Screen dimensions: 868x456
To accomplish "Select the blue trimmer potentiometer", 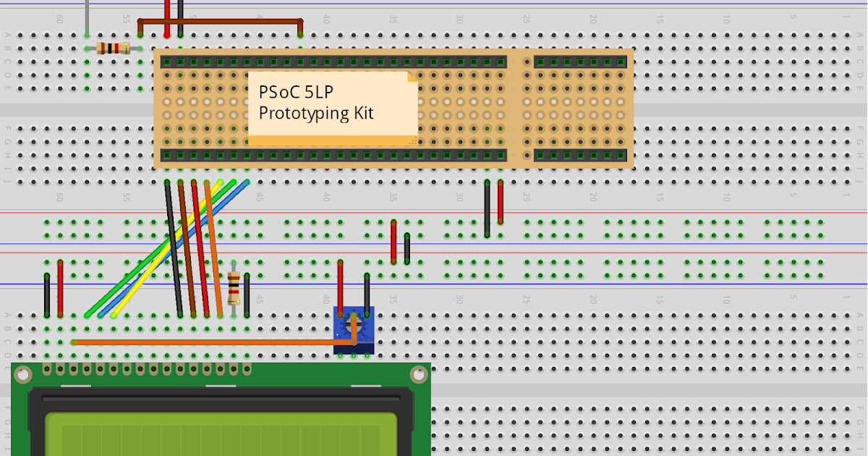I will pyautogui.click(x=354, y=330).
